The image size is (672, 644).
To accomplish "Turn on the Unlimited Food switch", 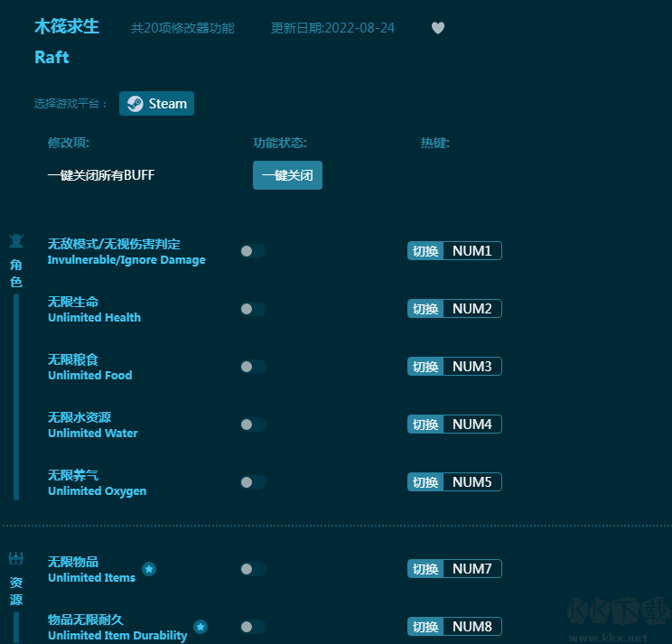I will 253,367.
